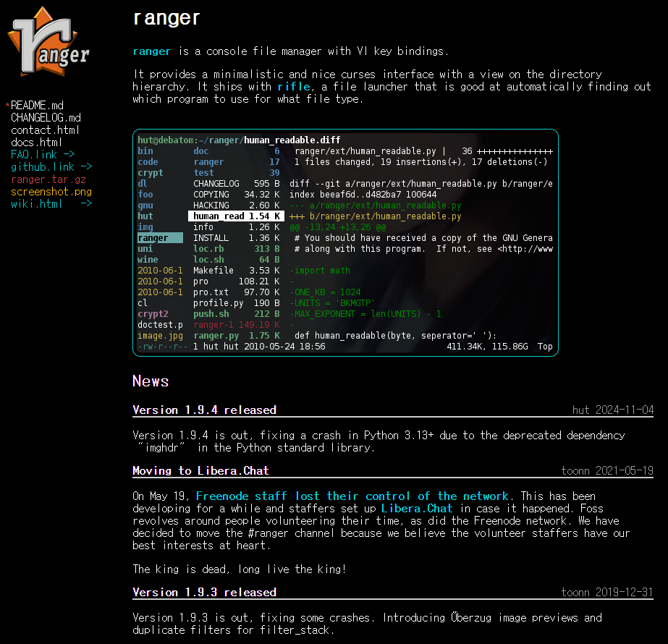
Task: Click the "News" section heading
Action: pos(151,381)
